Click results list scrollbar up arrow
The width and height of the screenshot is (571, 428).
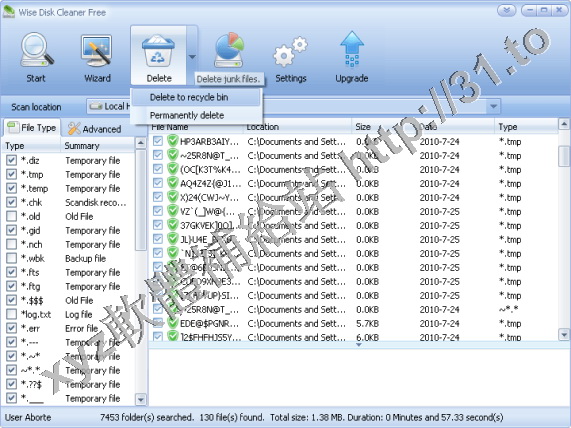click(x=564, y=124)
